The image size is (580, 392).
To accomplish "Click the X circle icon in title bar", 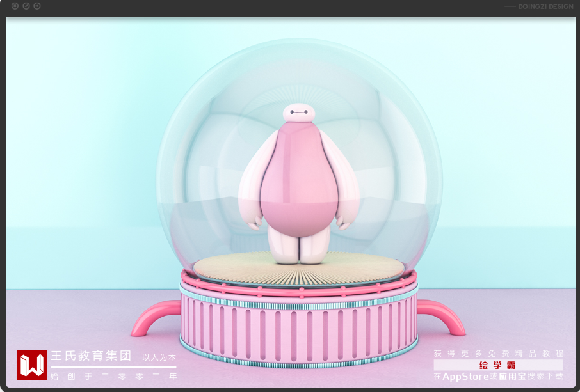I will click(15, 6).
